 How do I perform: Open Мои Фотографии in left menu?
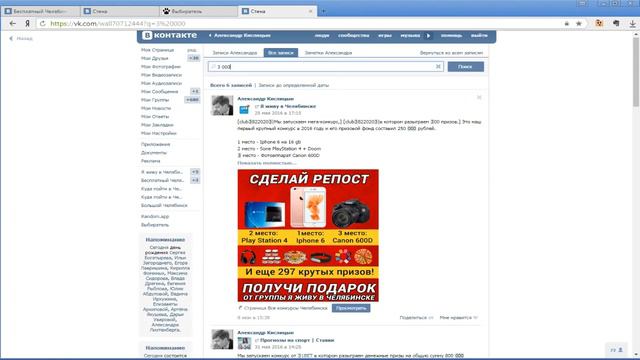click(x=161, y=67)
